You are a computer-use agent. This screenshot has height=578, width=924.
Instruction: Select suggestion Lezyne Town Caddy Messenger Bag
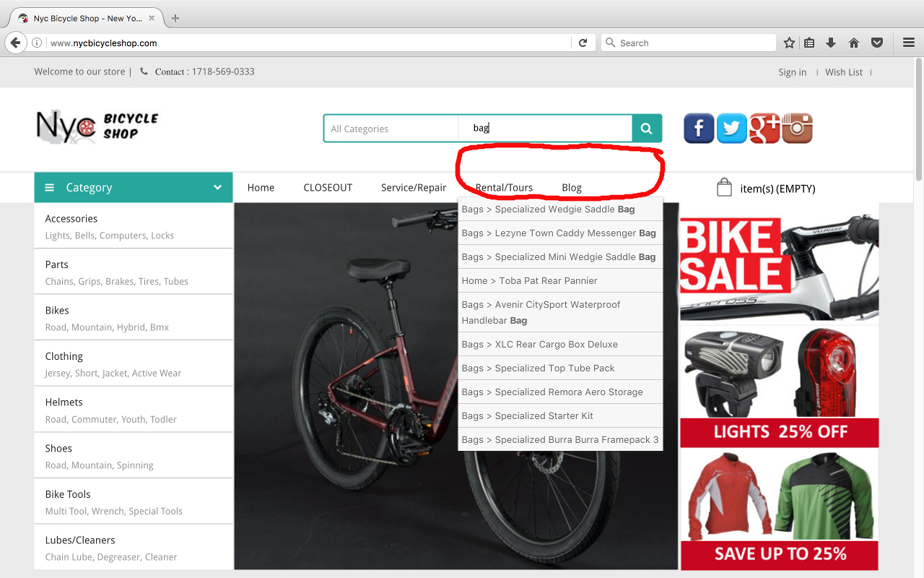coord(560,233)
